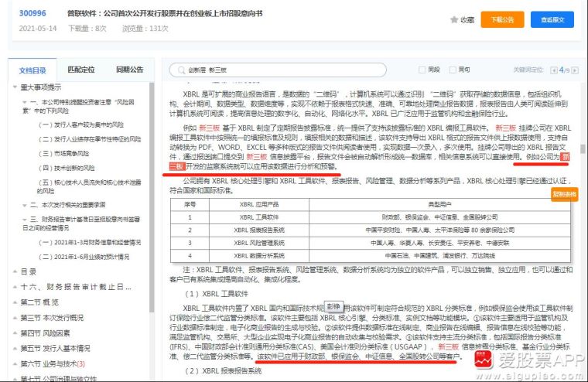Click the document directory vertical scrollbar
This screenshot has width=588, height=382.
pos(152,197)
